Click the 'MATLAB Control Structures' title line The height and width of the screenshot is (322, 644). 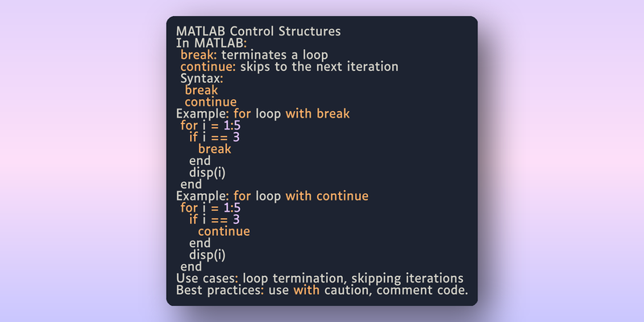click(258, 31)
